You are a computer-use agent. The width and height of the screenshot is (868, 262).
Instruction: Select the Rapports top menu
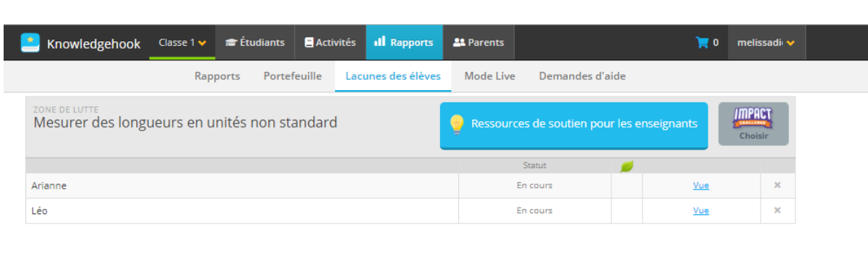pyautogui.click(x=404, y=43)
